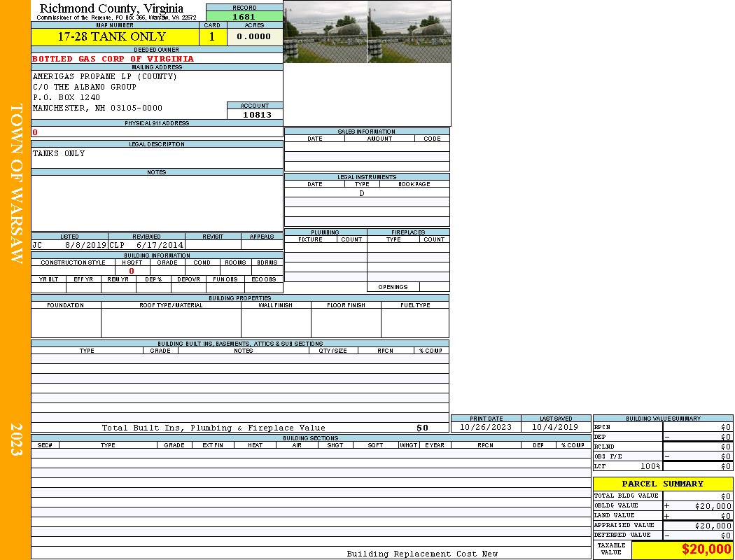Click deeded owner Bottled Gas Corp of Virginia
Viewport: 735px width, 560px height.
point(113,59)
